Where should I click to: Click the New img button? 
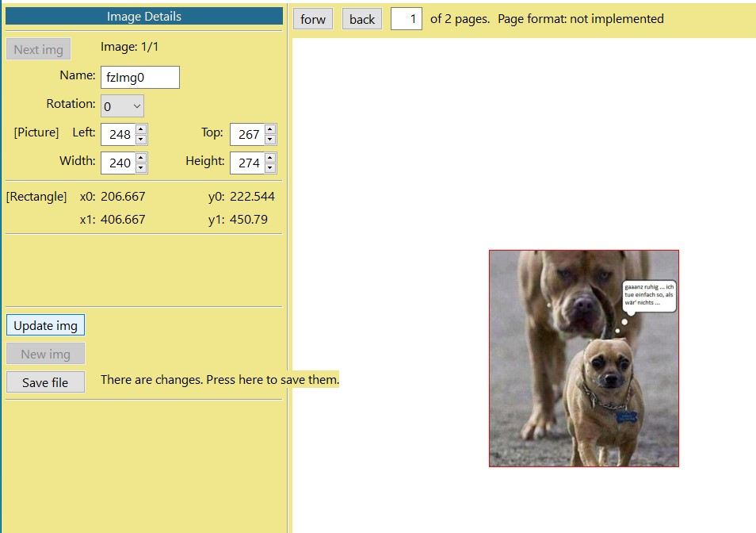(x=45, y=353)
